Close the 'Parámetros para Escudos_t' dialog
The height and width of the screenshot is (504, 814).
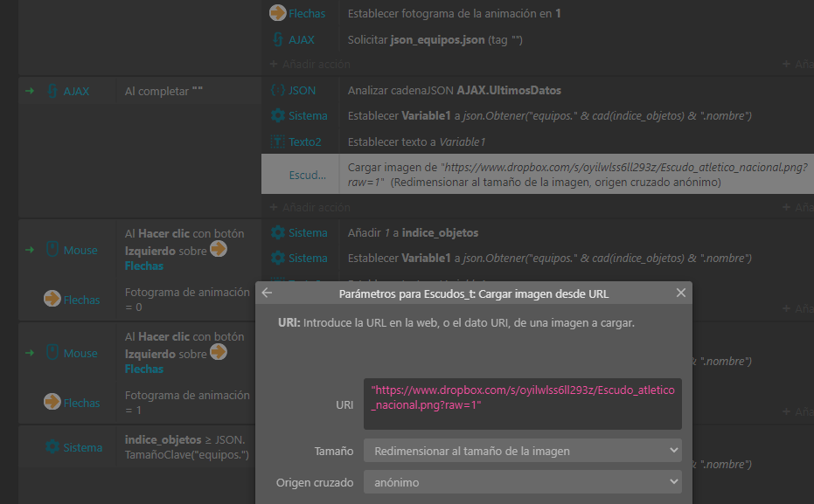[x=681, y=293]
